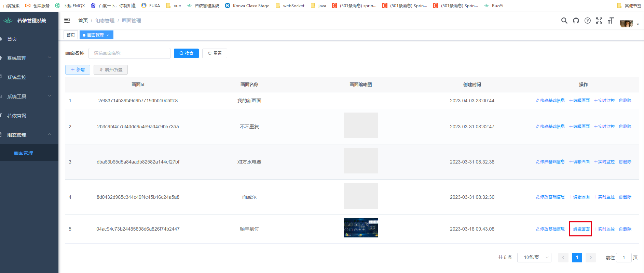Open the GitHub source icon

tap(576, 21)
